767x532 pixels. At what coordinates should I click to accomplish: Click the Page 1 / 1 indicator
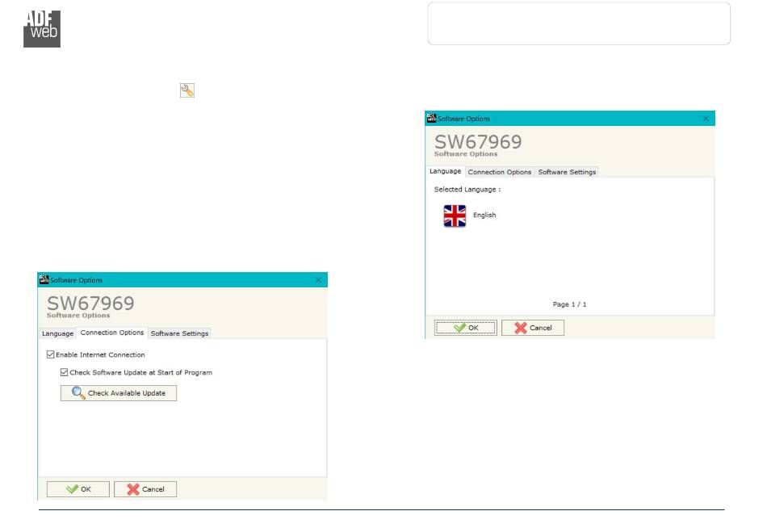[569, 304]
